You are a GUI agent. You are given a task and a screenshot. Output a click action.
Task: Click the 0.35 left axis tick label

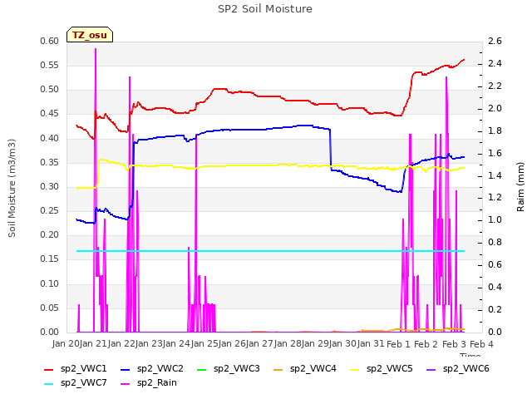coord(50,163)
